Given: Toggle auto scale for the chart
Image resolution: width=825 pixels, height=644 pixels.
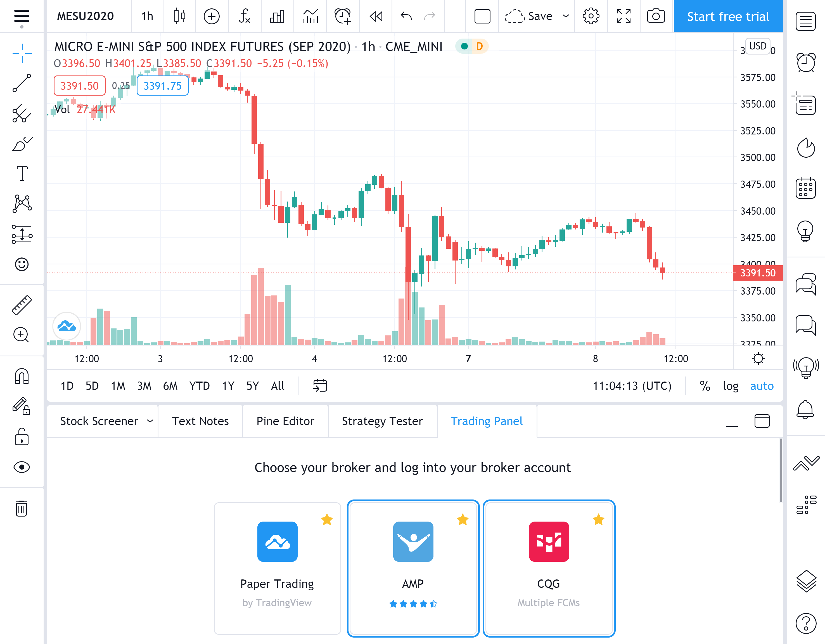Looking at the screenshot, I should 762,386.
